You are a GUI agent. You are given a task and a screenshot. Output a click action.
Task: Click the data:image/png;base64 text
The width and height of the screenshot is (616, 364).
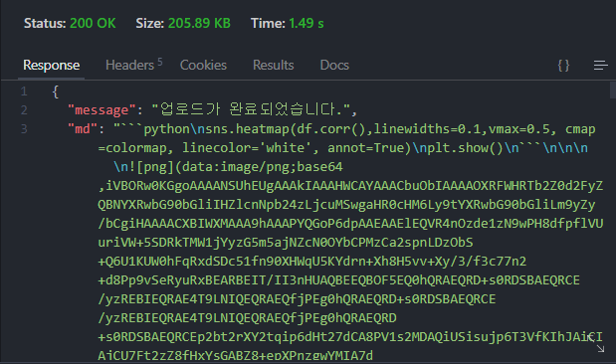262,167
